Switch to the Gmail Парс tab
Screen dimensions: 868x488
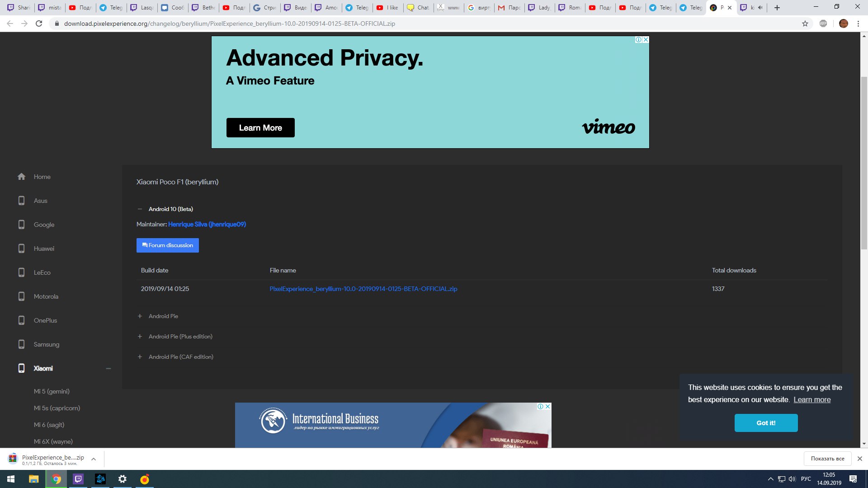click(509, 8)
